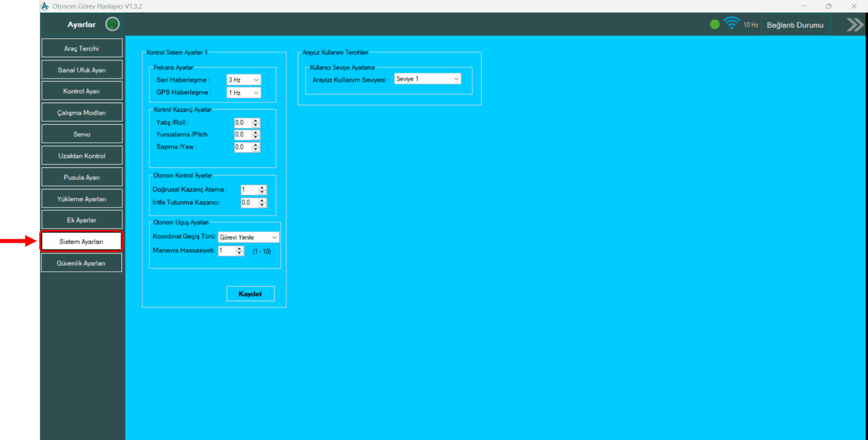This screenshot has width=868, height=440.
Task: Open Koordinat Geçiş Türü dropdown
Action: click(248, 237)
